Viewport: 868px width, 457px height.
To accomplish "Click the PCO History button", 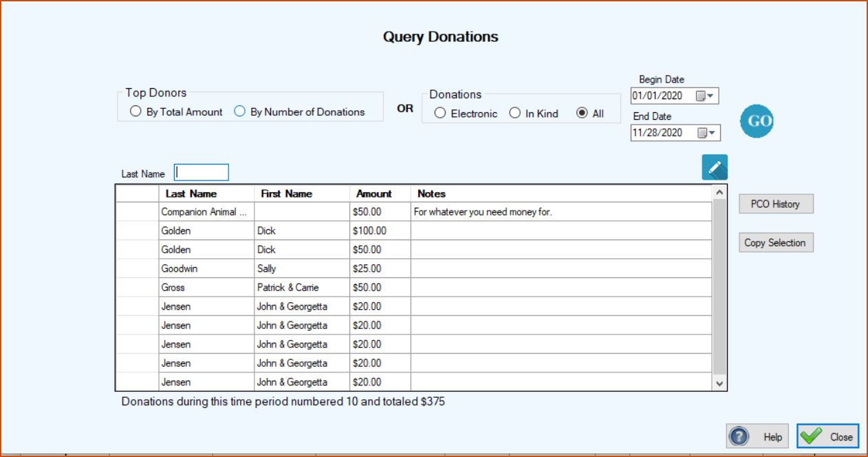I will 776,204.
